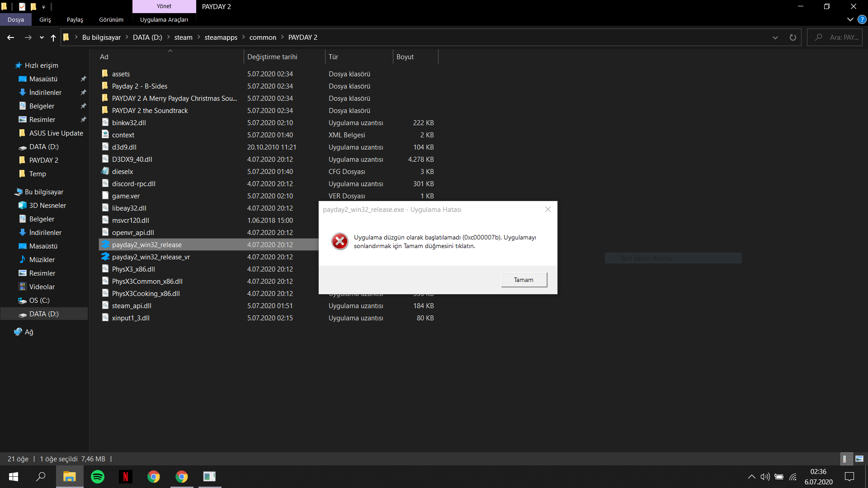This screenshot has height=488, width=868.
Task: Select the assets folder
Action: (121, 74)
